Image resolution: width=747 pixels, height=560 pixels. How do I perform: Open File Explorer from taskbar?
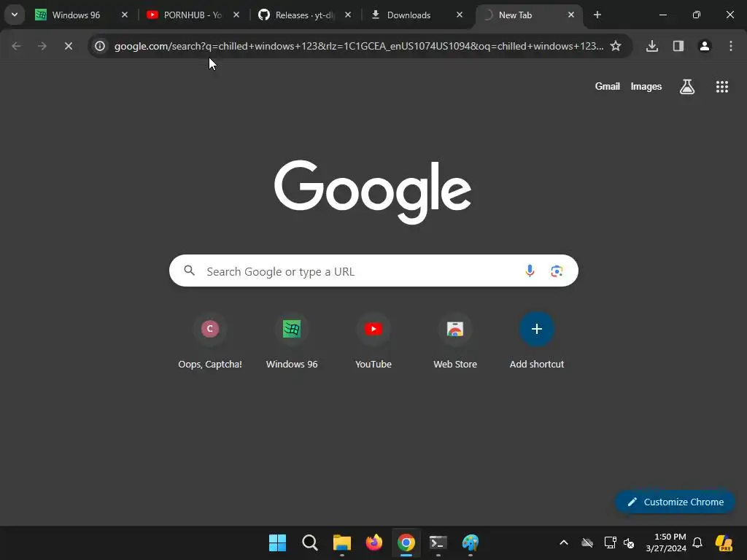(x=341, y=542)
